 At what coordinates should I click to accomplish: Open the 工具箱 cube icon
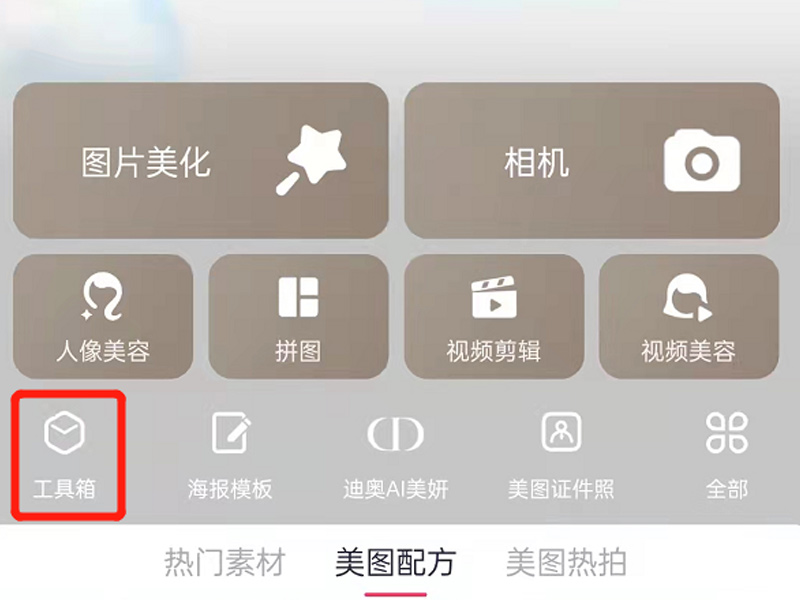pyautogui.click(x=64, y=433)
